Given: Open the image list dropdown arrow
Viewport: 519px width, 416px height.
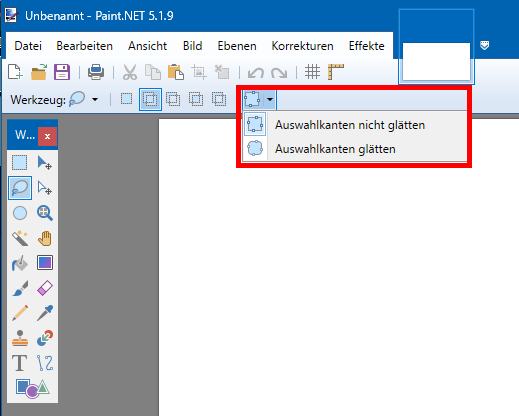Looking at the screenshot, I should pyautogui.click(x=484, y=45).
